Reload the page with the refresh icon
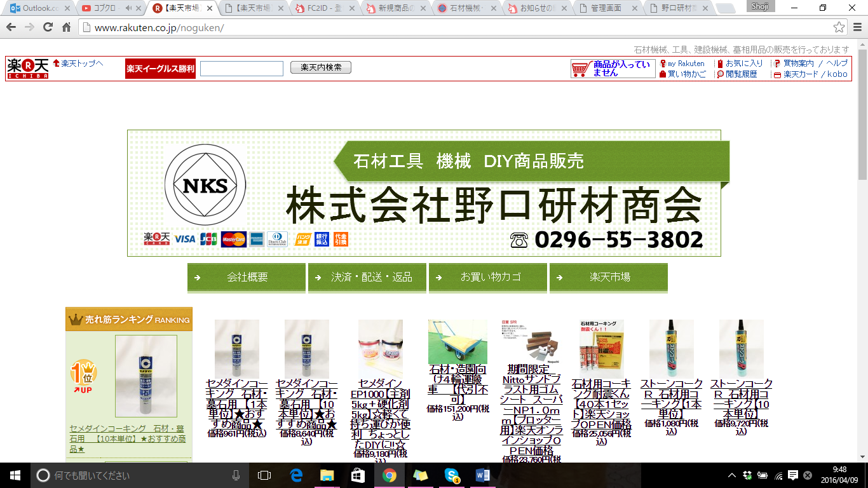 [x=48, y=27]
